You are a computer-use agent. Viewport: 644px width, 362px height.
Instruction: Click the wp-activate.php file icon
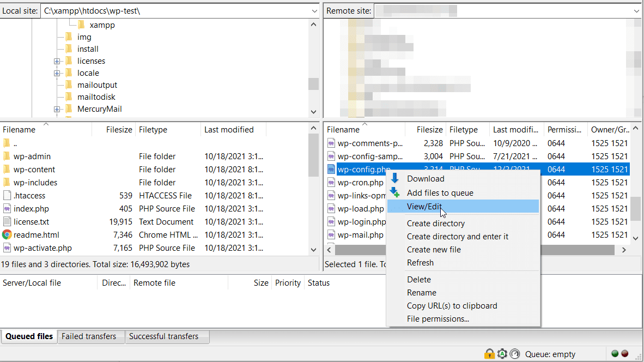(7, 248)
